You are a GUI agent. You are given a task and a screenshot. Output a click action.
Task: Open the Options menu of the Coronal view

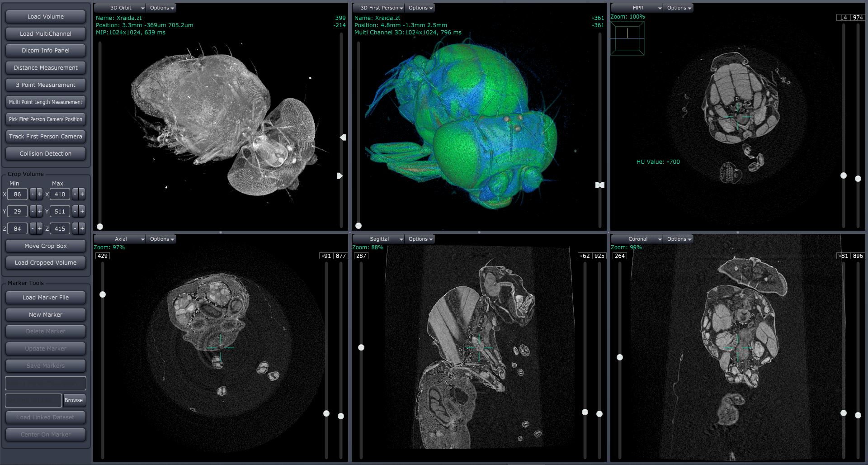click(679, 239)
